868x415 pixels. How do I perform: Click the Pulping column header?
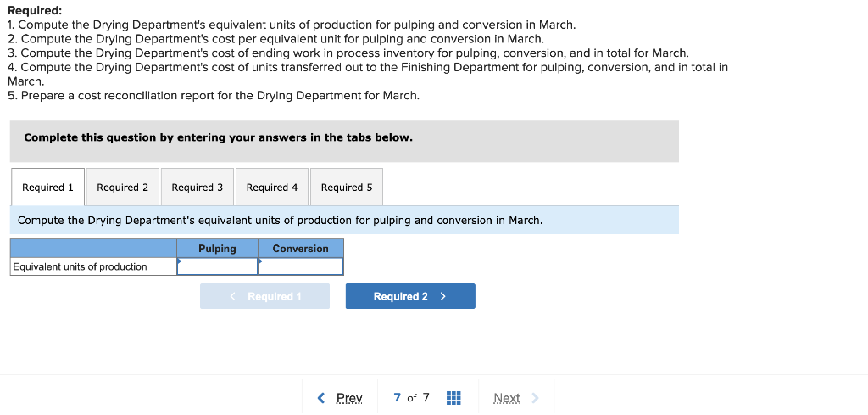click(218, 249)
